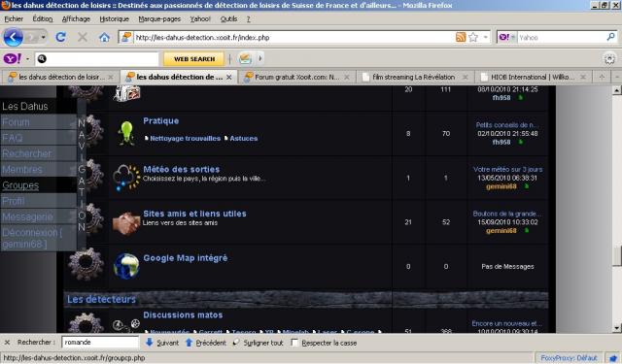
Task: Open the Yahoo toolbar mail icon
Action: click(245, 58)
